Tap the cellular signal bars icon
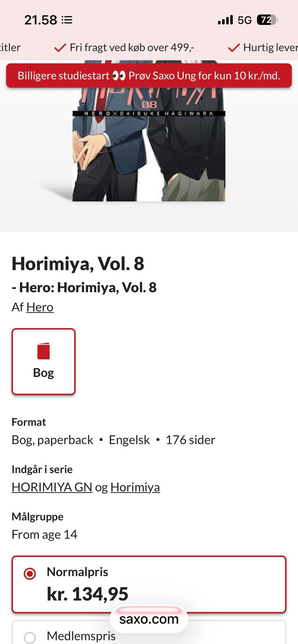Screen dimensions: 298x644 [x=225, y=20]
